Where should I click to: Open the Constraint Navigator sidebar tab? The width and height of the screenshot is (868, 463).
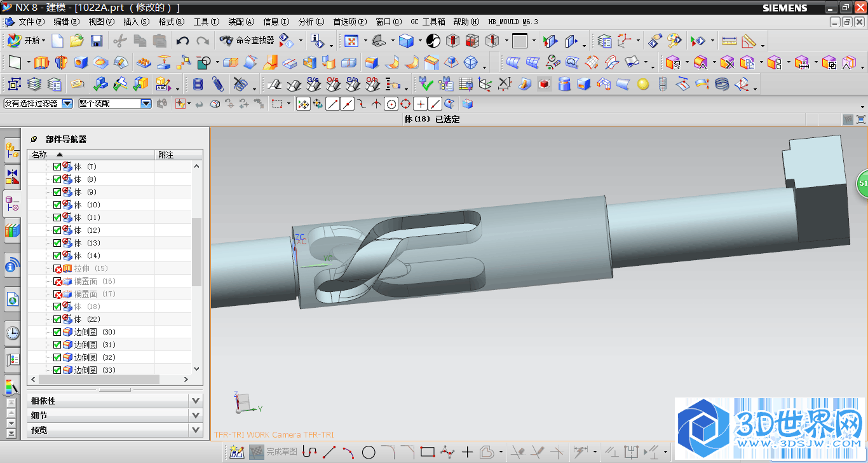12,176
